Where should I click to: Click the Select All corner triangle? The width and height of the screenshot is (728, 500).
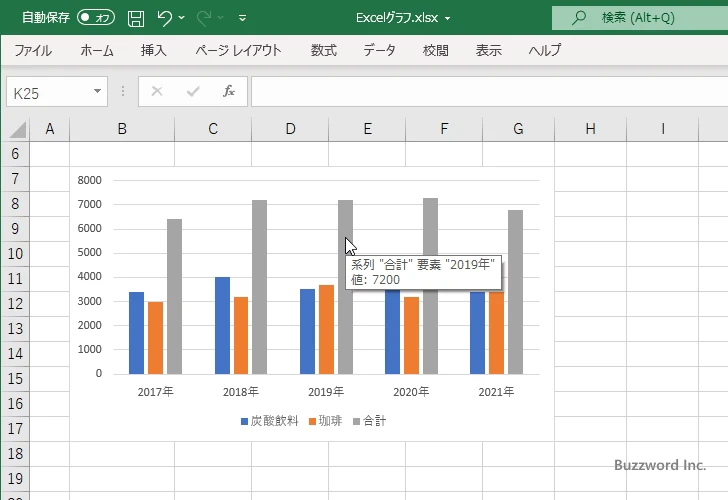pyautogui.click(x=18, y=130)
